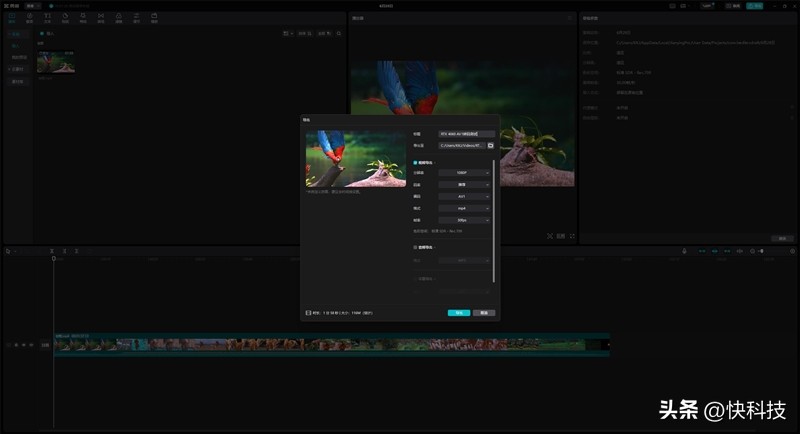This screenshot has height=434, width=800.
Task: Open the frame rate dropdown showing 30fps
Action: (x=465, y=220)
